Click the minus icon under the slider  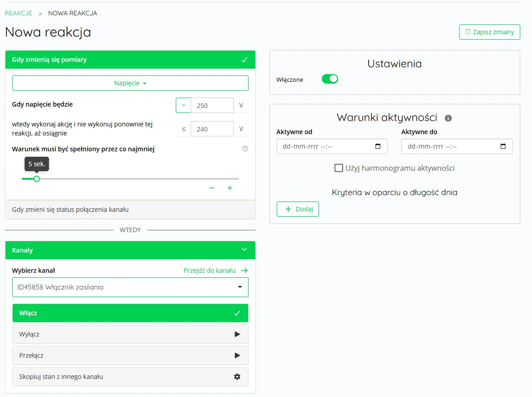(x=212, y=188)
